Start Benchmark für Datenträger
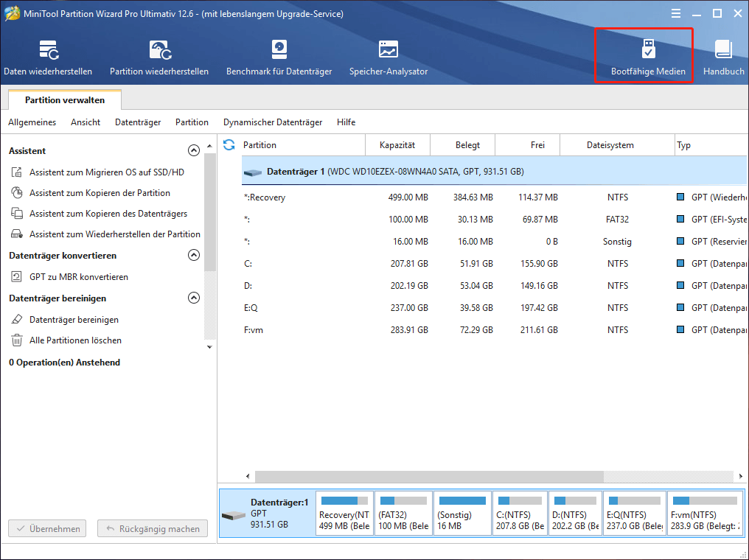 tap(279, 58)
